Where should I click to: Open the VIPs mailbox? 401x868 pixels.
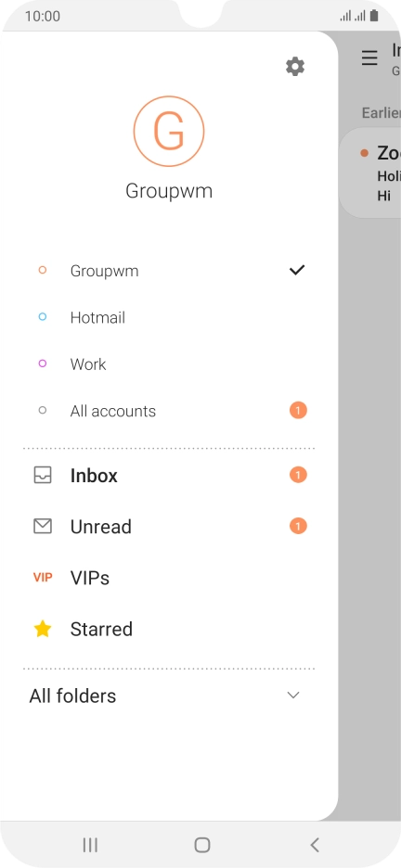pos(169,578)
